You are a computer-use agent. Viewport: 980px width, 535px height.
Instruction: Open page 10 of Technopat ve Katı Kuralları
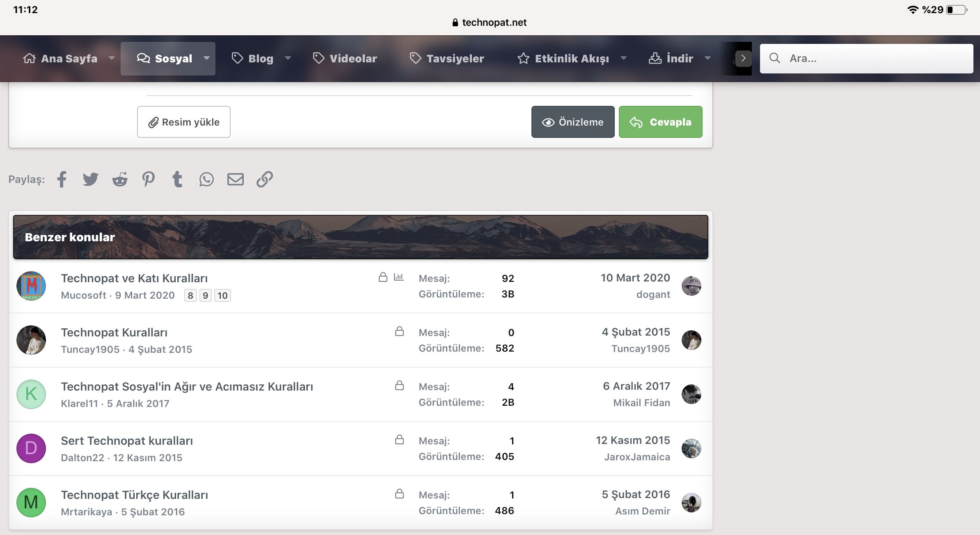(x=222, y=295)
